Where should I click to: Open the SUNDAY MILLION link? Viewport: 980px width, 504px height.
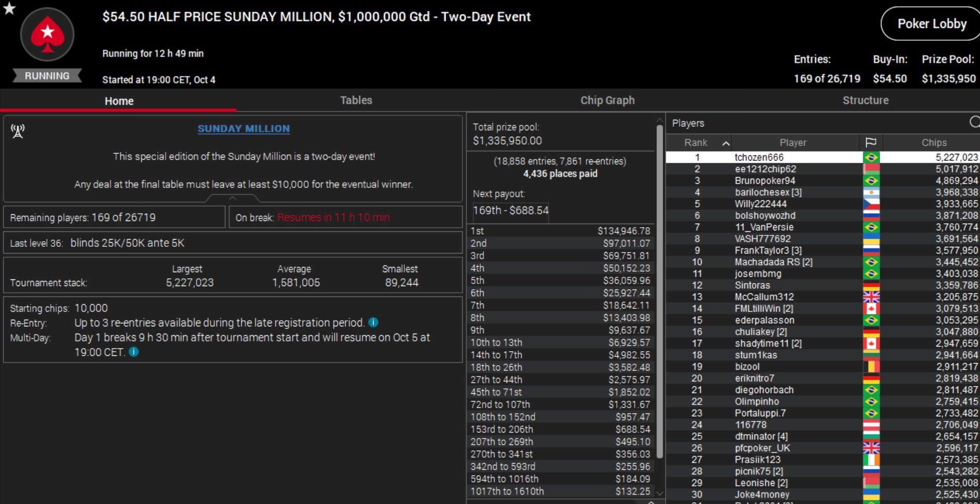pyautogui.click(x=243, y=129)
